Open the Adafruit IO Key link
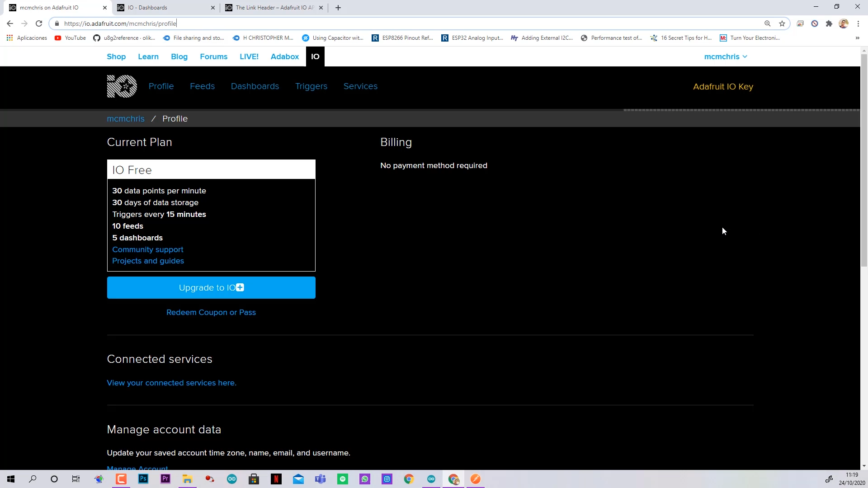Screen dimensions: 868x488 tap(723, 87)
